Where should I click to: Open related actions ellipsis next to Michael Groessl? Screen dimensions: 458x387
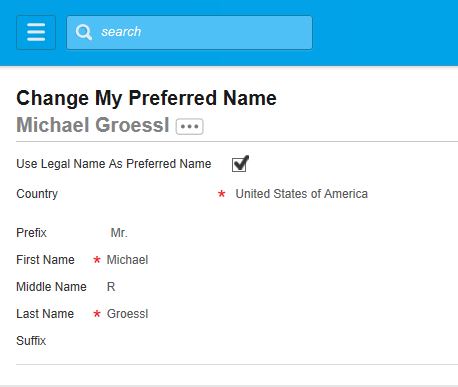(190, 126)
